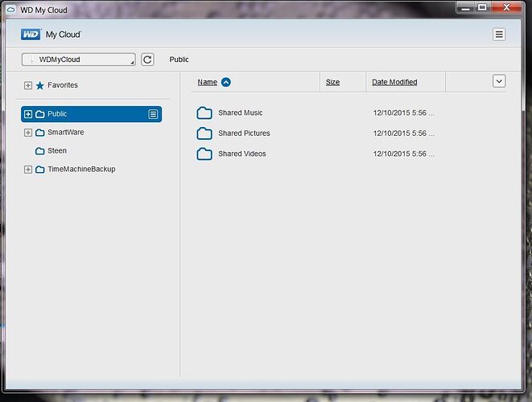The image size is (532, 402).
Task: Click the Shared Pictures date modified value
Action: (403, 133)
